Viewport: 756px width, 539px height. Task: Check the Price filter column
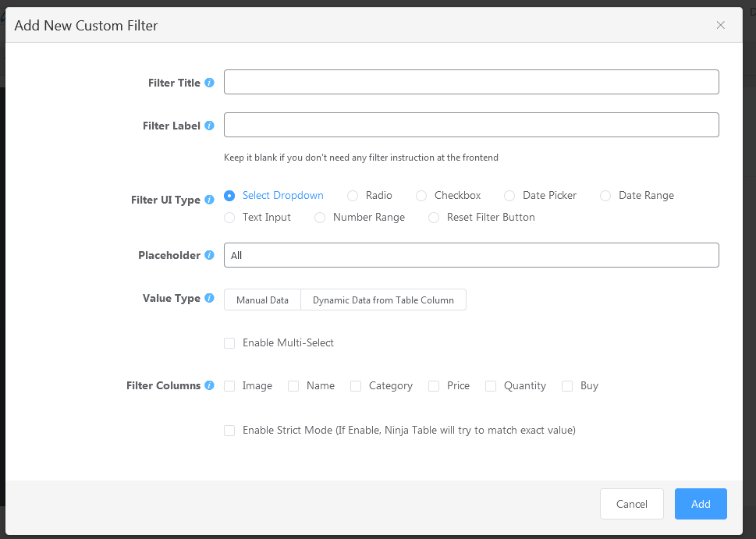pos(433,385)
